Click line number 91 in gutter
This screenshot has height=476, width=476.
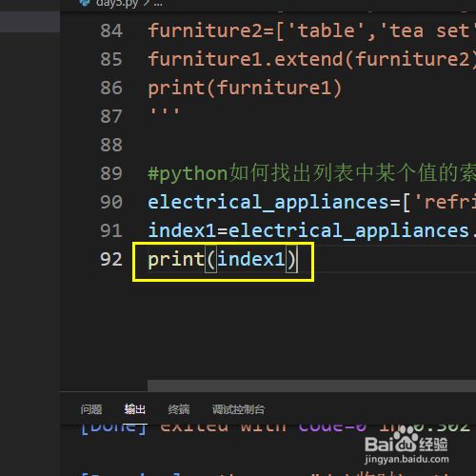[x=111, y=230]
